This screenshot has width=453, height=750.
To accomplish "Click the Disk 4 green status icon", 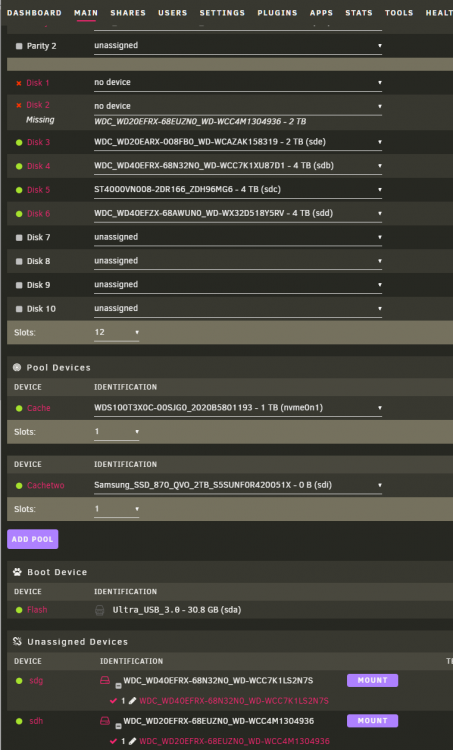I will (19, 166).
